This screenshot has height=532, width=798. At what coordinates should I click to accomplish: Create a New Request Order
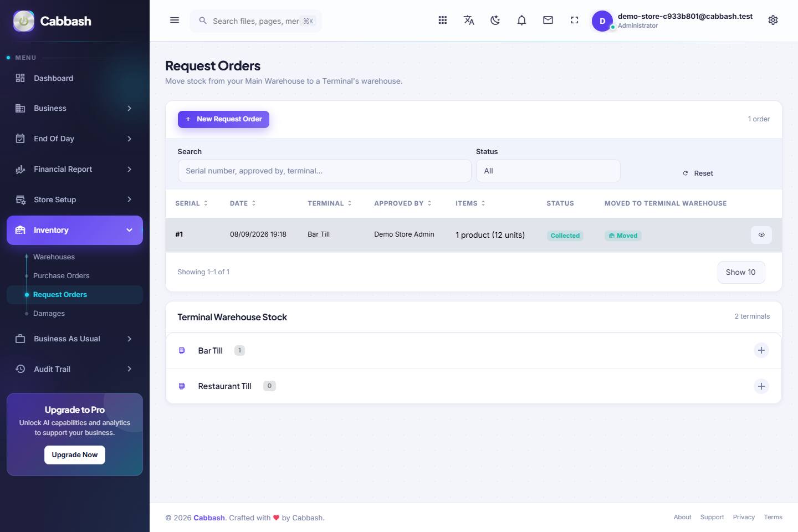tap(223, 119)
